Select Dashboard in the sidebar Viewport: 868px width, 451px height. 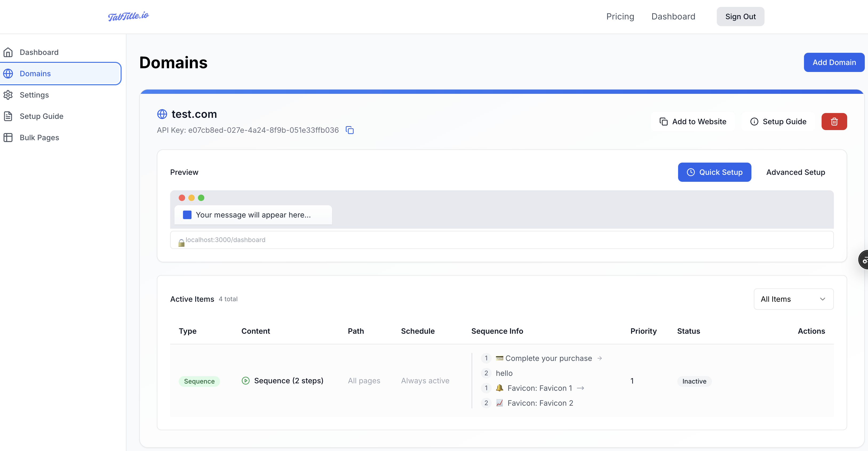tap(61, 52)
